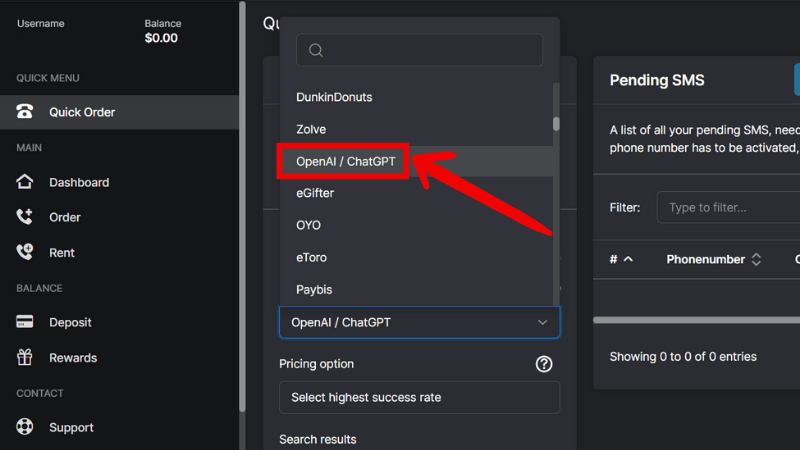Click the Deposit card icon

24,322
